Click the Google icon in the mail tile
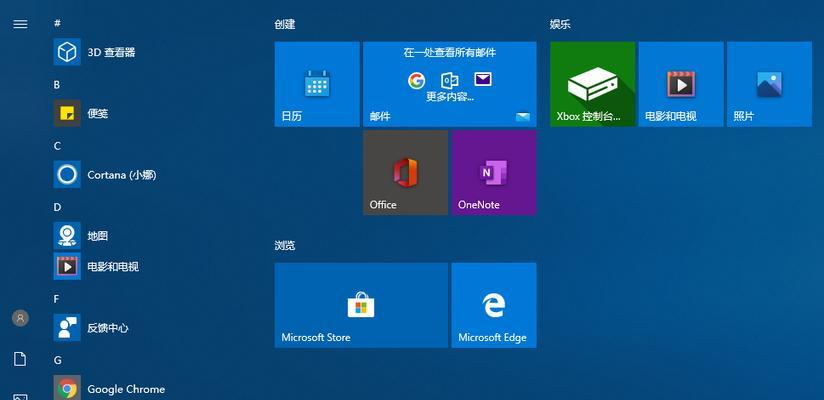This screenshot has width=824, height=400. pos(416,80)
